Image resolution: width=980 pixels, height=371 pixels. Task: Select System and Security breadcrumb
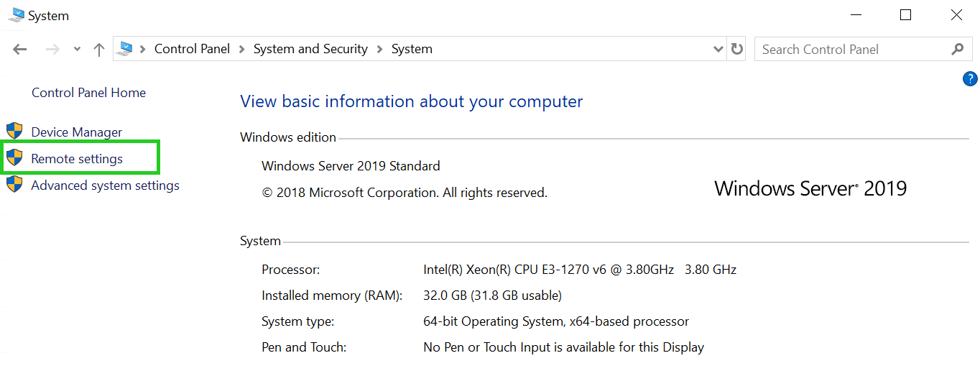click(x=310, y=49)
